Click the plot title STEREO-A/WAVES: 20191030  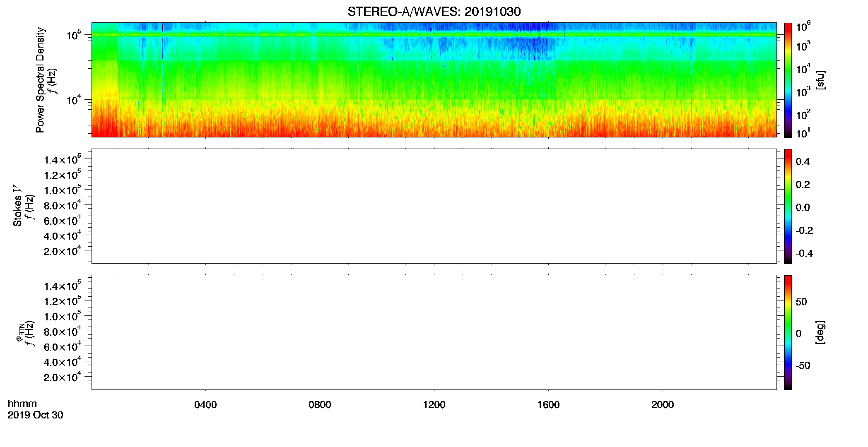434,12
